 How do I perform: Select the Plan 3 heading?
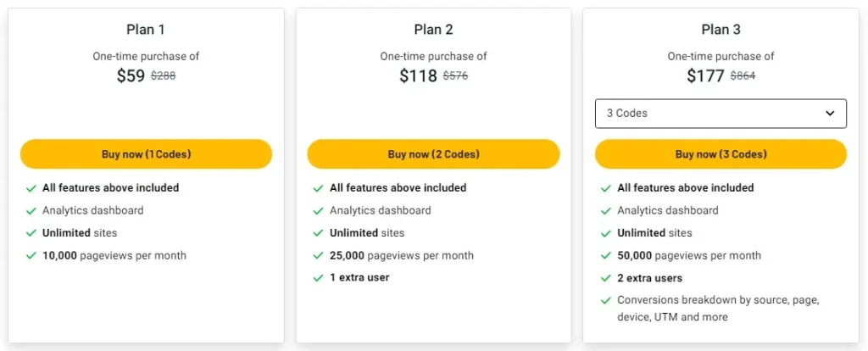pyautogui.click(x=721, y=30)
